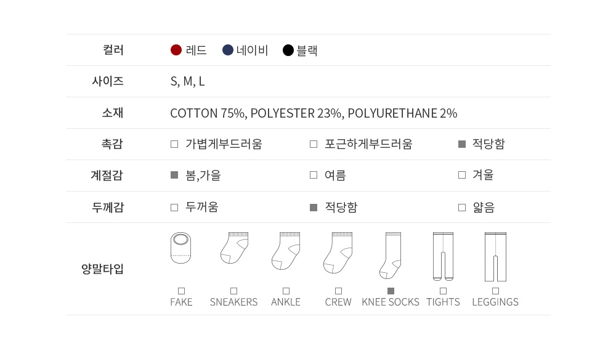Tick the 여름 season checkbox

pos(314,176)
